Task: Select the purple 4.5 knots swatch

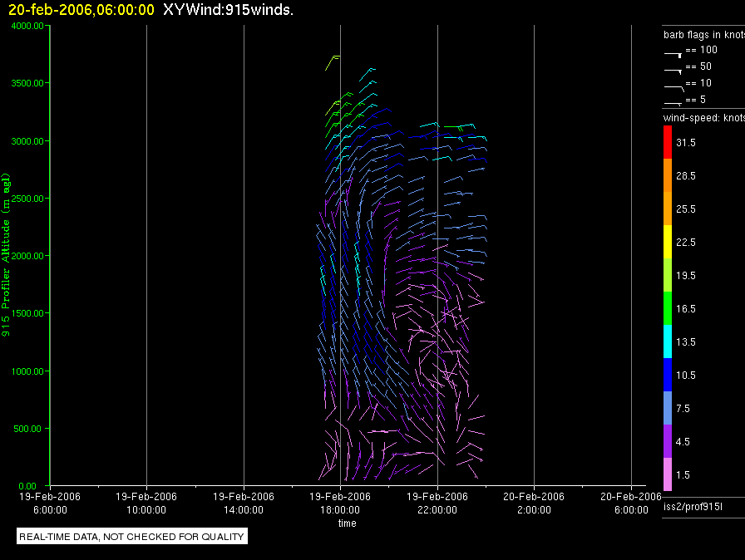Action: pos(668,441)
